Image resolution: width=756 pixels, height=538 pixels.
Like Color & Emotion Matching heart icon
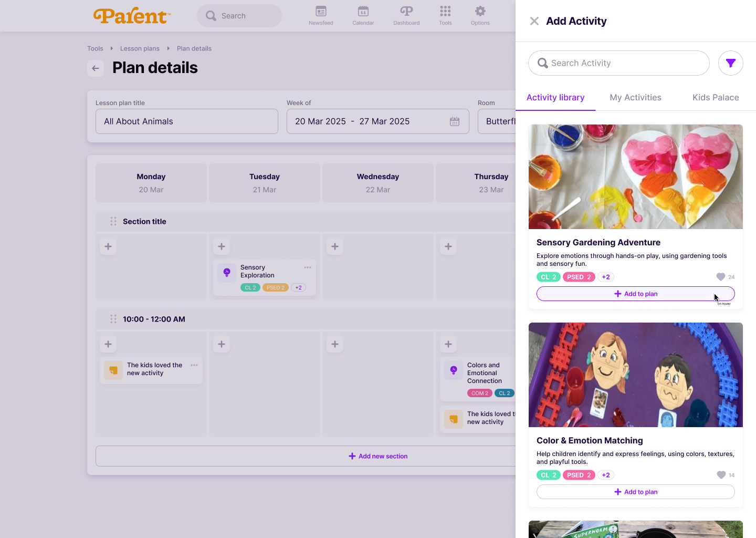pos(721,475)
